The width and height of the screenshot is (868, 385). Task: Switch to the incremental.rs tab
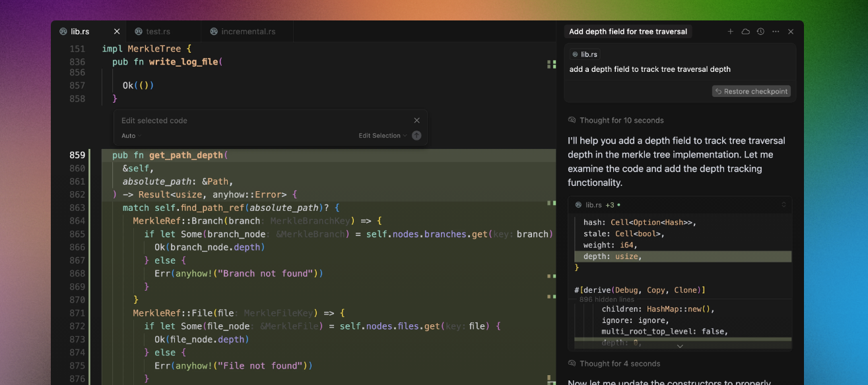click(248, 32)
